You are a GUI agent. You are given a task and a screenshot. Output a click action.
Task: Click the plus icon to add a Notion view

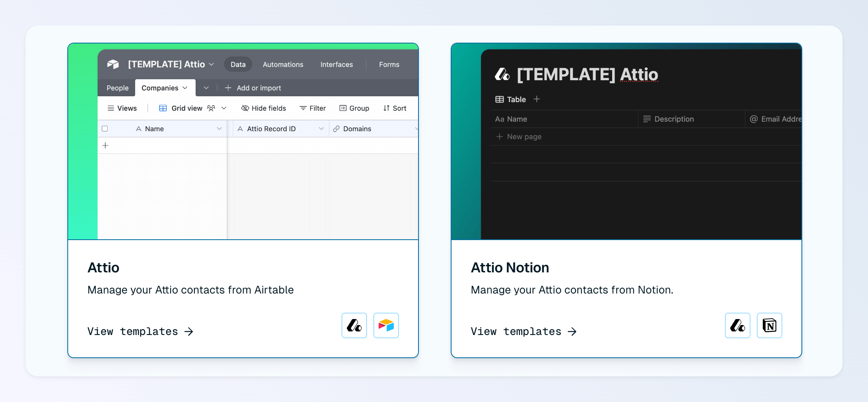coord(537,99)
